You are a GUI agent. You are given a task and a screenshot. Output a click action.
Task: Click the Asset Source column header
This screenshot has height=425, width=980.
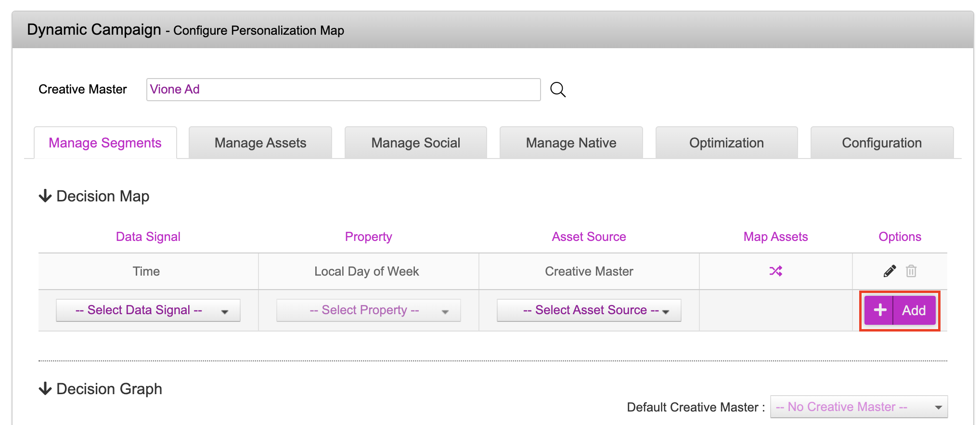(589, 237)
